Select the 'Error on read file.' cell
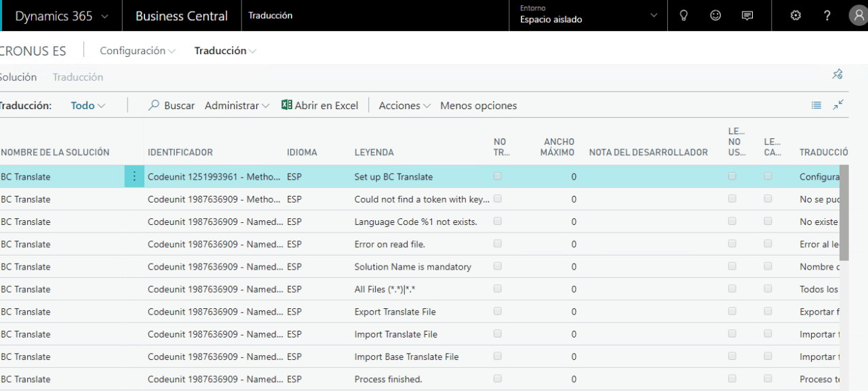 coord(390,244)
